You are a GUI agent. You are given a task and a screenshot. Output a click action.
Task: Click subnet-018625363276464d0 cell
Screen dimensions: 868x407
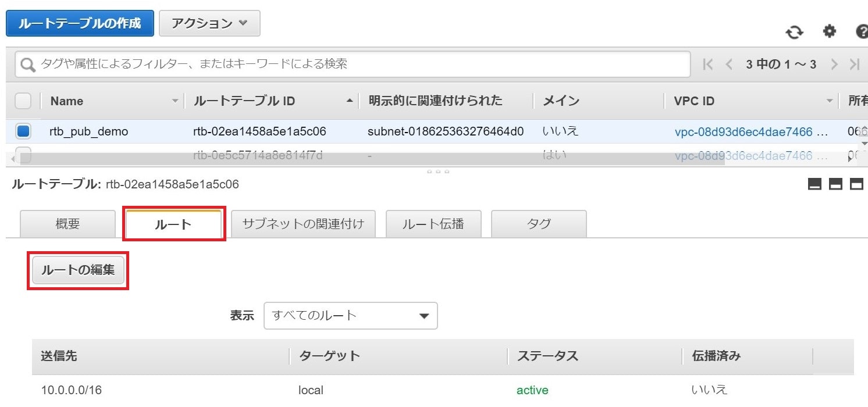446,132
